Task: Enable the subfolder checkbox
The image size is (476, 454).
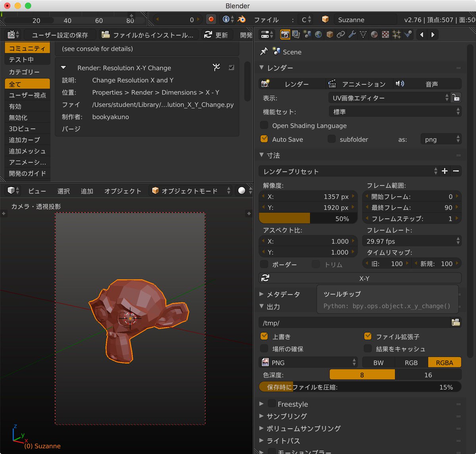Action: 332,139
